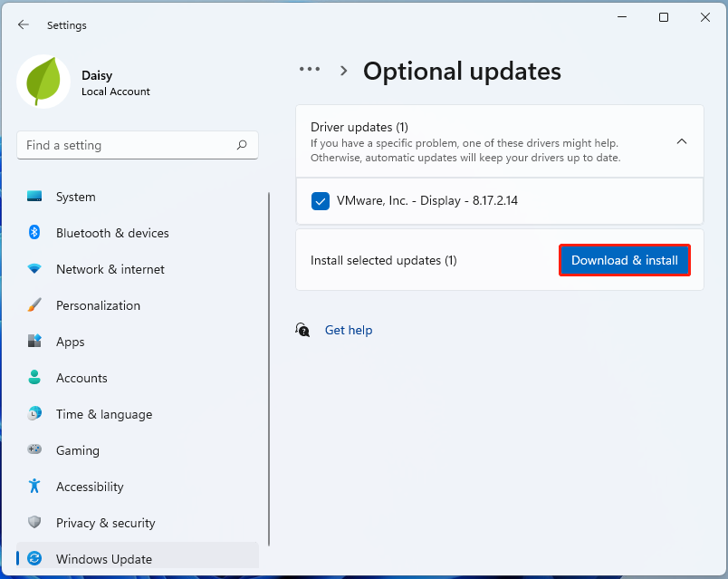728x579 pixels.
Task: Click the Apps grid icon
Action: pyautogui.click(x=36, y=342)
